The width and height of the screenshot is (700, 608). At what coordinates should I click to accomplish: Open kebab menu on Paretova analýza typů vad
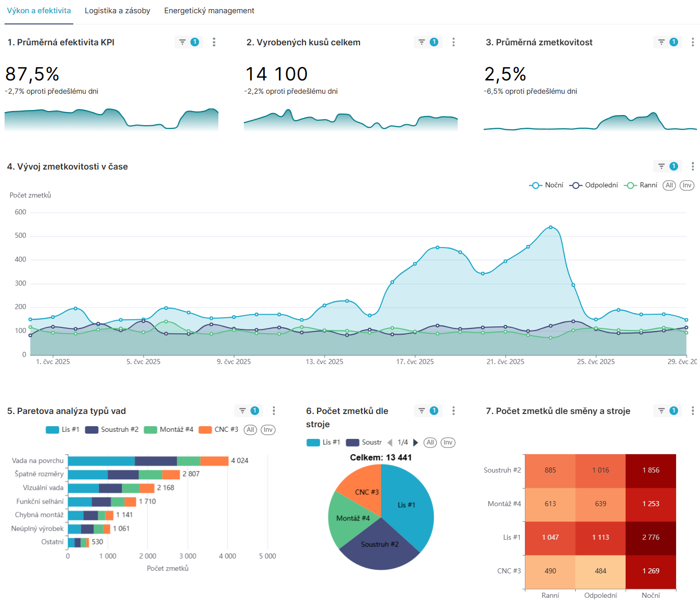coord(274,410)
